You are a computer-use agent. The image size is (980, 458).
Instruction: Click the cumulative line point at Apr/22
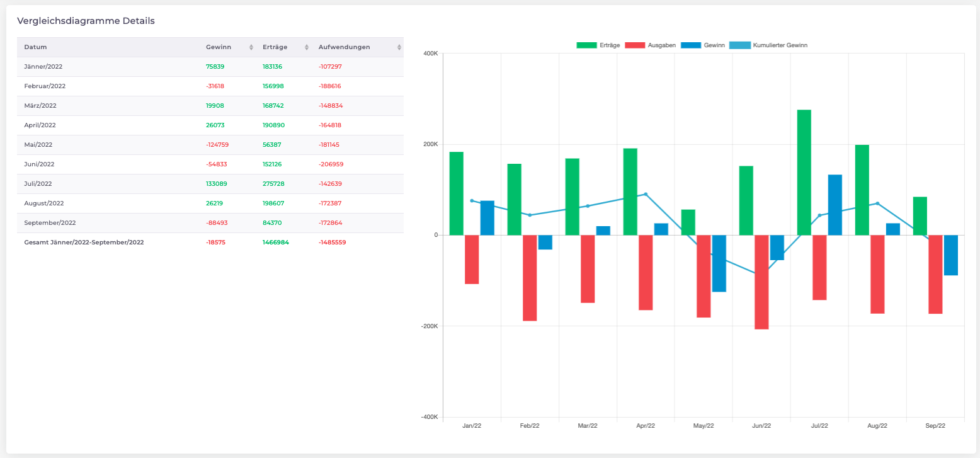pos(646,194)
